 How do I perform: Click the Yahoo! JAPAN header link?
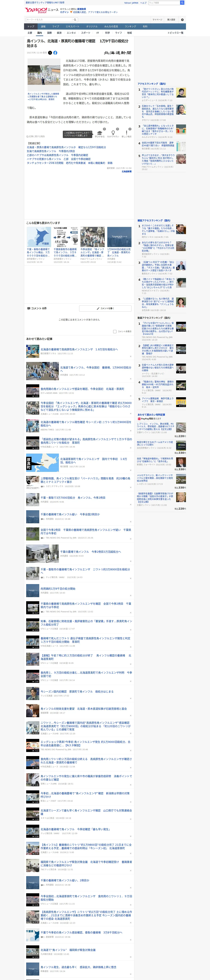[x=131, y=3]
